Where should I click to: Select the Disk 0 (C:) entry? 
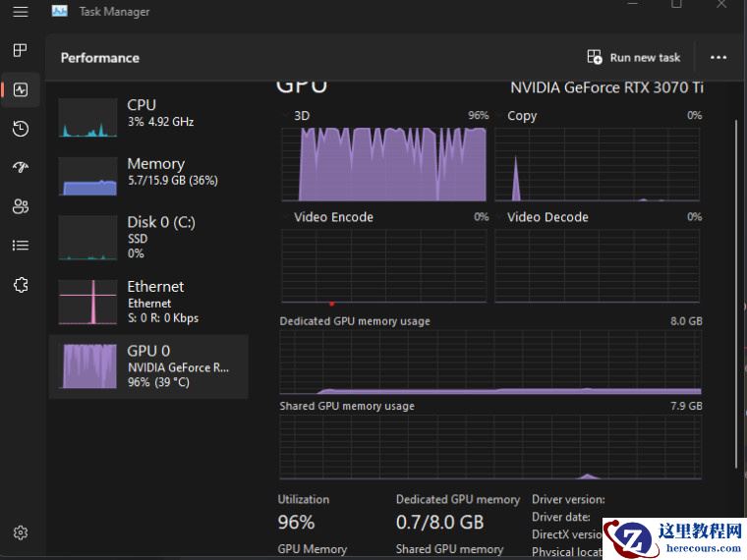pyautogui.click(x=148, y=238)
